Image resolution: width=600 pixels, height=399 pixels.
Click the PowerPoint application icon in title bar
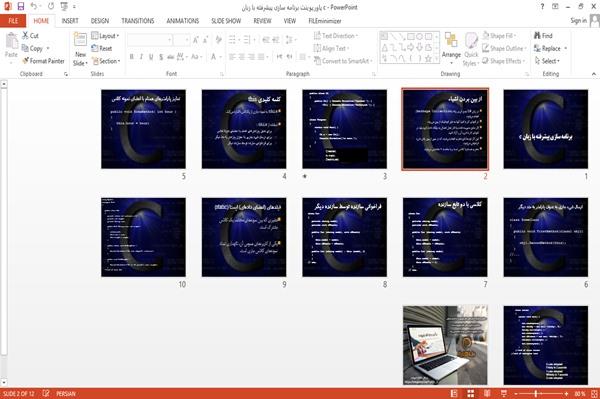pyautogui.click(x=7, y=6)
